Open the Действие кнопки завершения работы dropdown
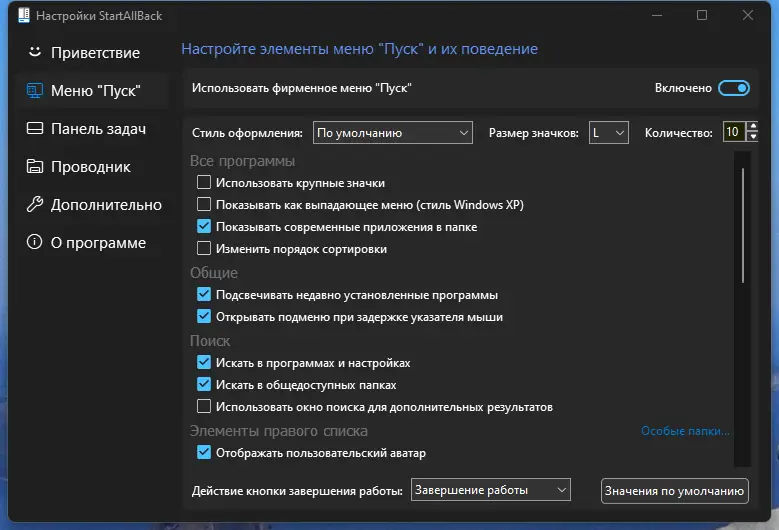This screenshot has width=779, height=530. pos(490,490)
